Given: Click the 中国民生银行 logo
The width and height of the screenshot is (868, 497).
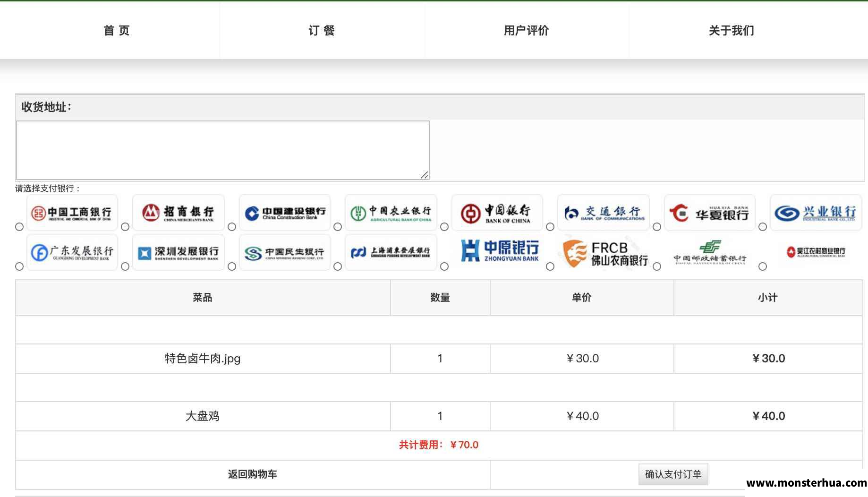Looking at the screenshot, I should tap(285, 252).
